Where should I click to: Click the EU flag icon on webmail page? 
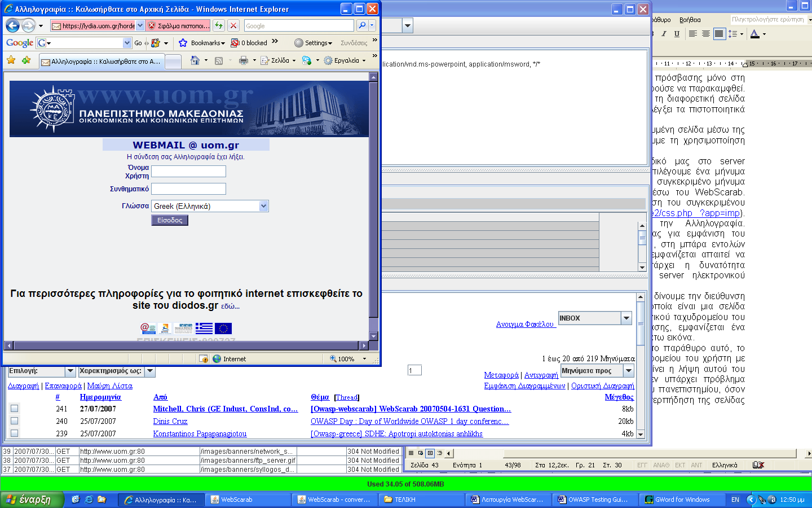coord(223,329)
